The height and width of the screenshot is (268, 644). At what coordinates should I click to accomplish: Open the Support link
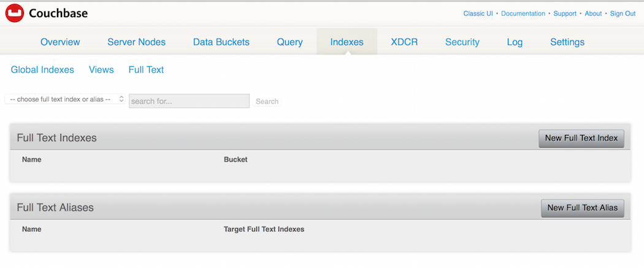(565, 13)
